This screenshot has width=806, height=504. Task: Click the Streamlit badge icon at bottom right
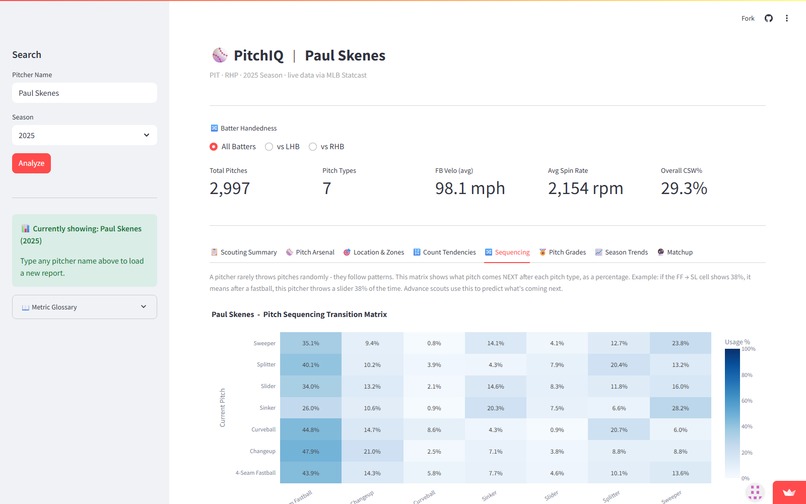tap(755, 492)
